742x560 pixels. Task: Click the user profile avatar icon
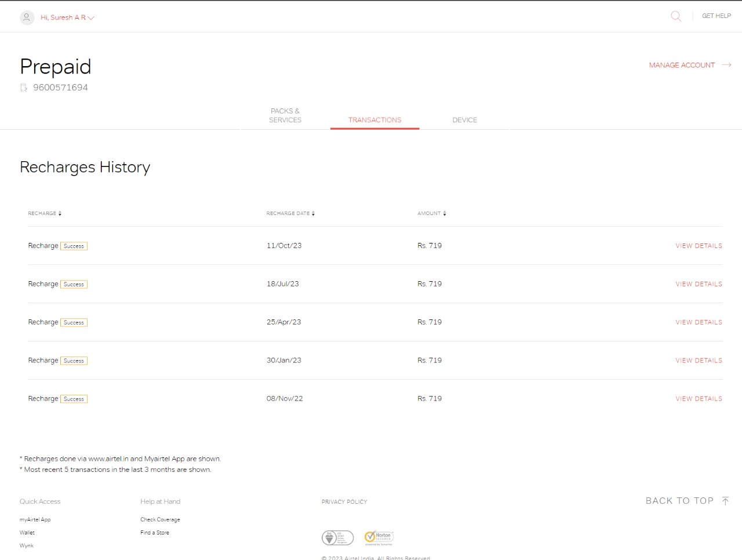click(27, 17)
